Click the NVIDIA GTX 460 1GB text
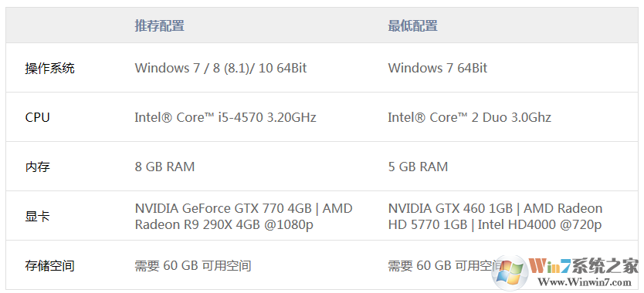644x293 pixels. tap(450, 208)
